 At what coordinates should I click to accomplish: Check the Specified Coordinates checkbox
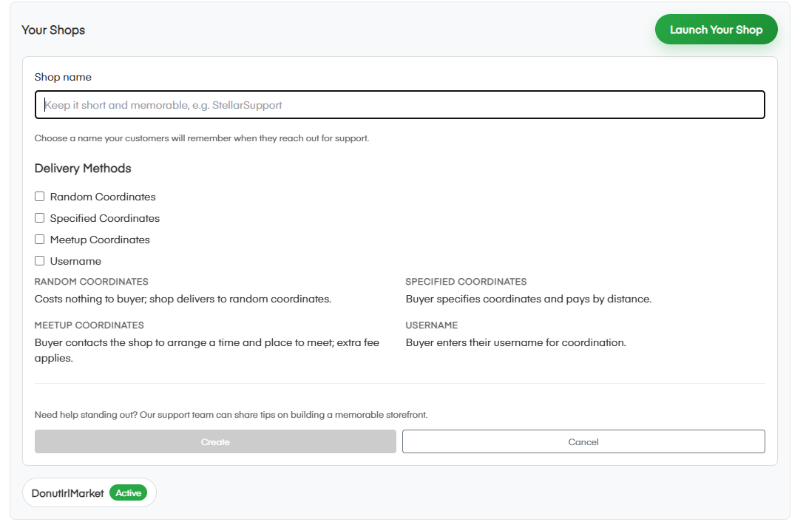[x=40, y=218]
